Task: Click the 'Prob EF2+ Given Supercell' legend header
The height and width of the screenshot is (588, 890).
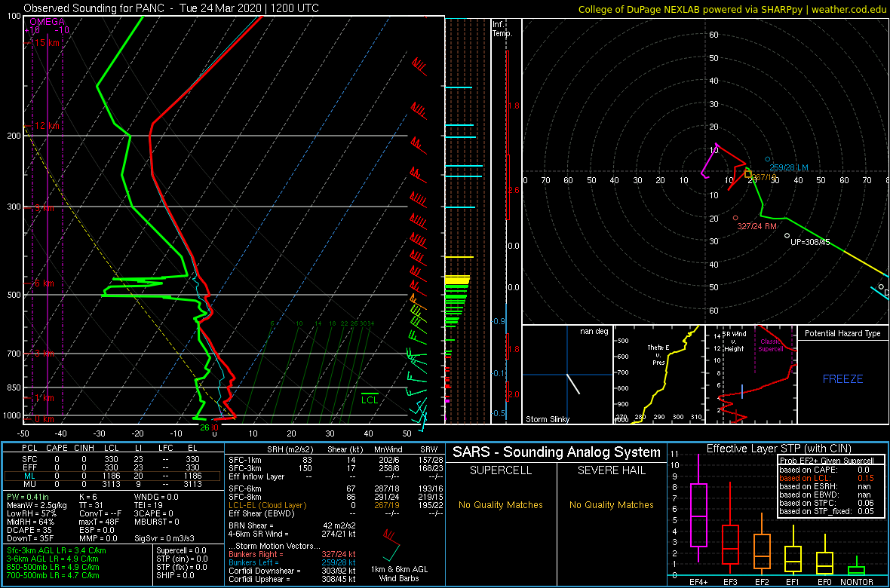Action: pos(827,461)
